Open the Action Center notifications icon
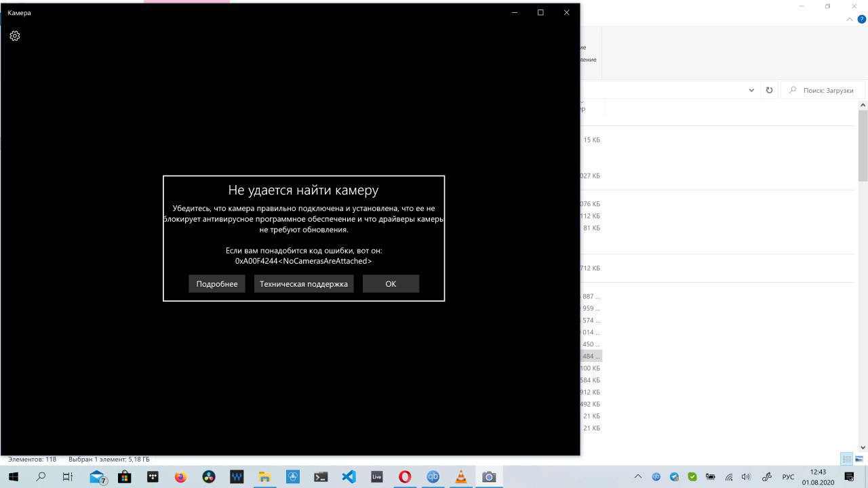The height and width of the screenshot is (488, 868). click(849, 476)
